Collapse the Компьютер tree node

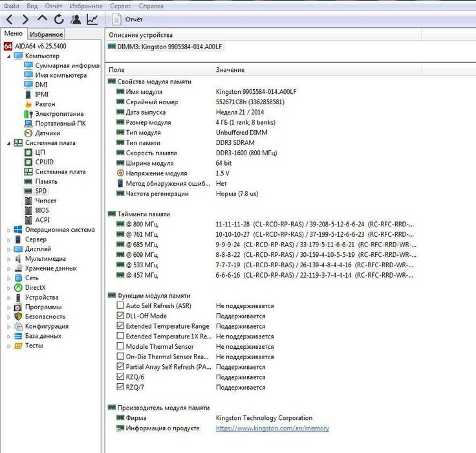(x=8, y=56)
